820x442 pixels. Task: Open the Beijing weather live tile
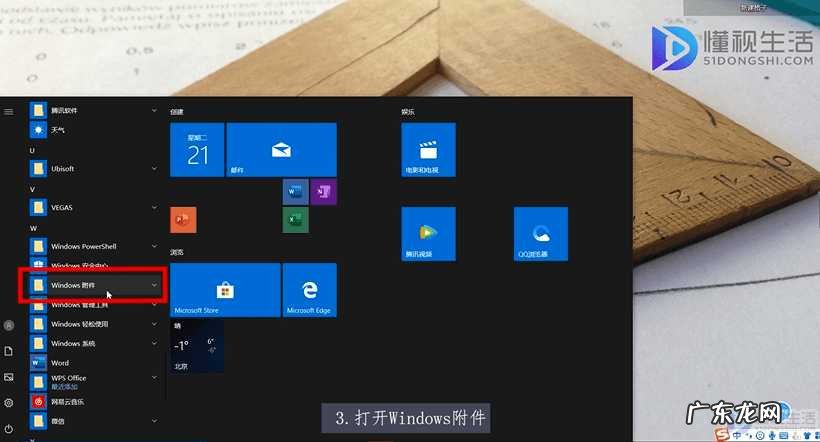tap(196, 346)
